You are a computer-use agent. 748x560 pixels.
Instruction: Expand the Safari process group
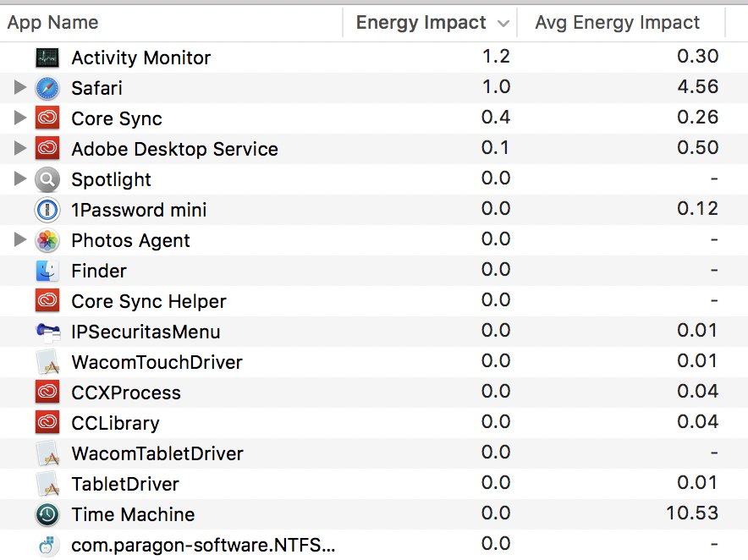(20, 87)
